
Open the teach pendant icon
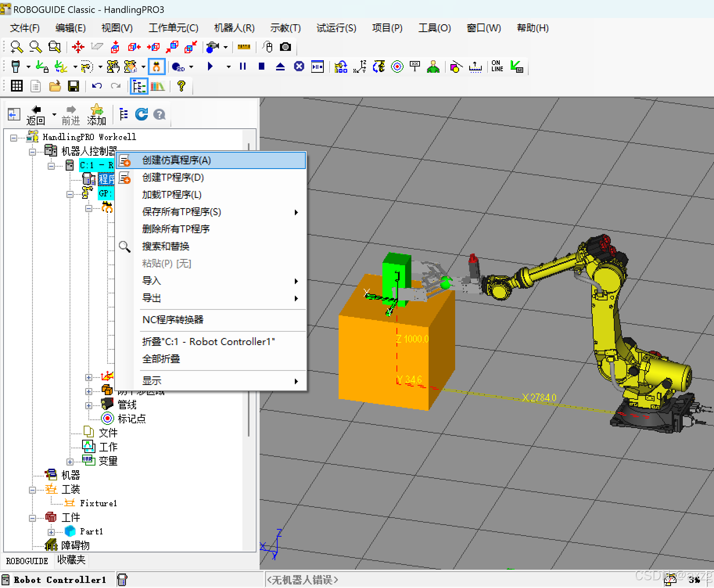(x=16, y=67)
